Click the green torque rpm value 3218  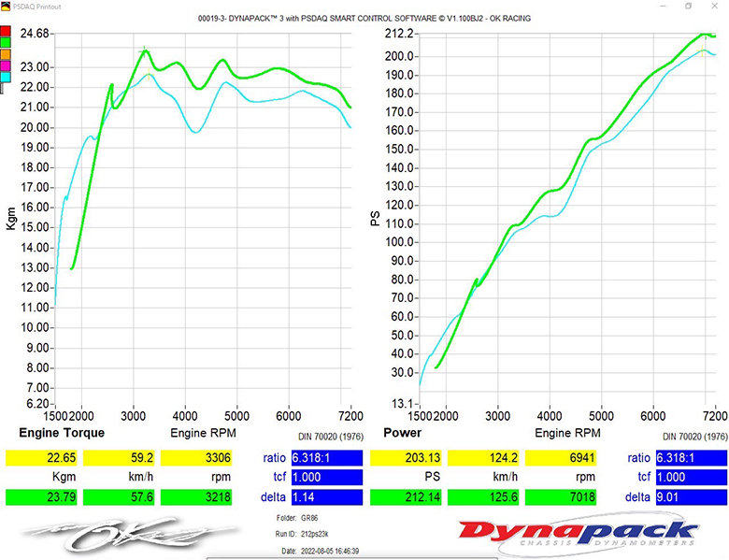196,496
